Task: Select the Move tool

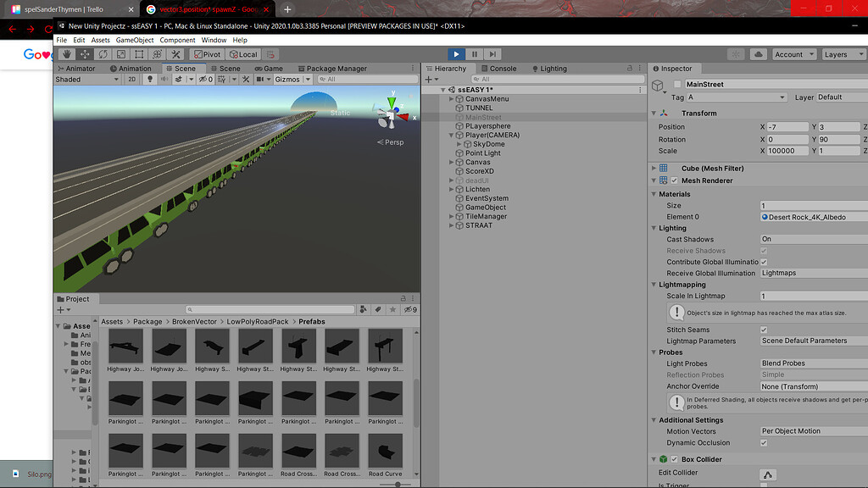Action: (86, 53)
